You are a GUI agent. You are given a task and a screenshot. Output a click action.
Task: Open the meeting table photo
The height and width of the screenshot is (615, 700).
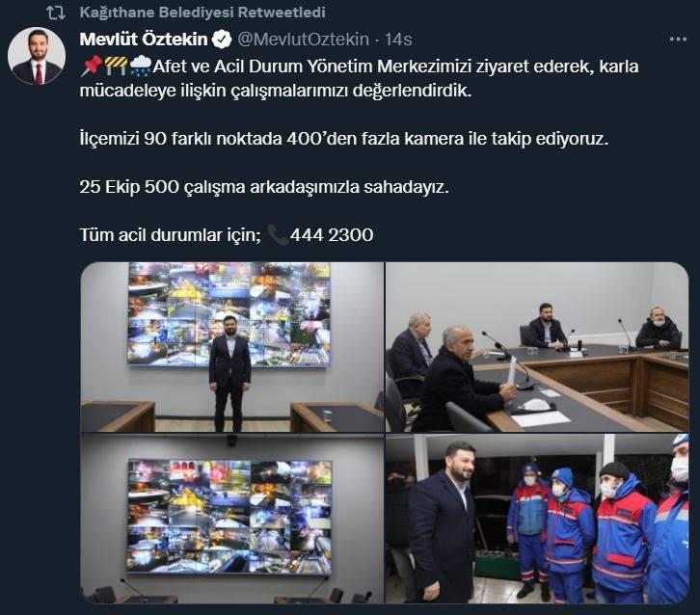(537, 347)
